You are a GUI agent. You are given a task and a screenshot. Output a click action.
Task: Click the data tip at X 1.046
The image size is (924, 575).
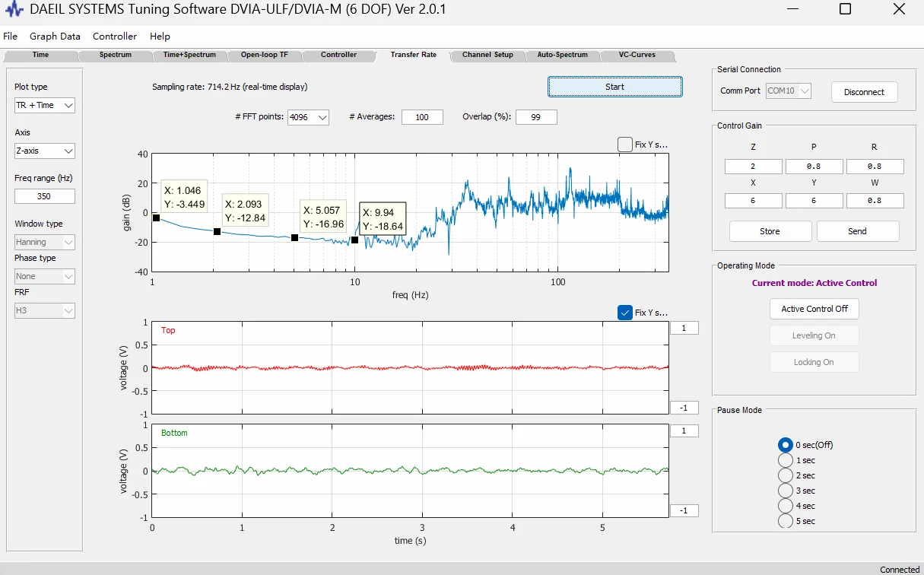(184, 198)
